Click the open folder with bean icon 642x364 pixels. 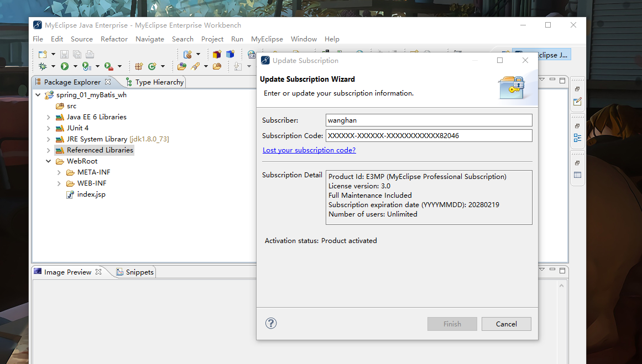217,66
